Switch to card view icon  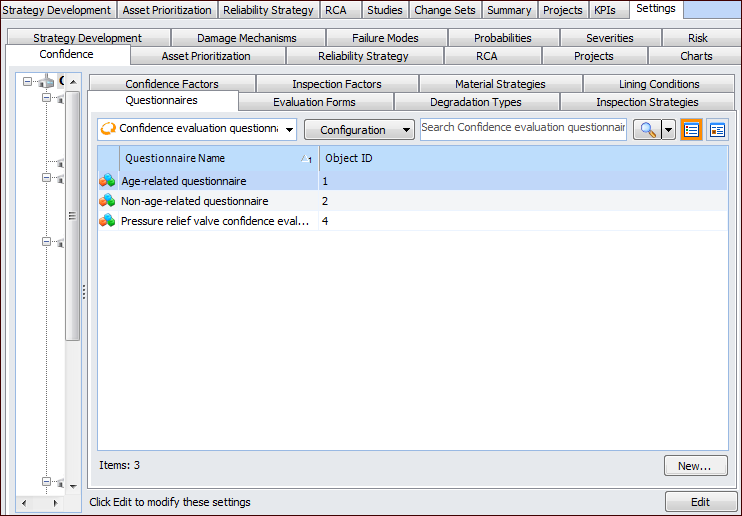pyautogui.click(x=717, y=130)
